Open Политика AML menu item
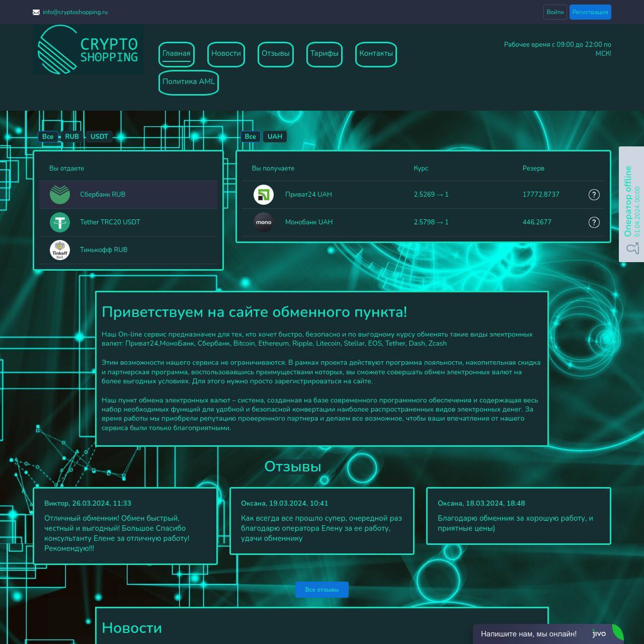This screenshot has width=644, height=644. coord(189,82)
